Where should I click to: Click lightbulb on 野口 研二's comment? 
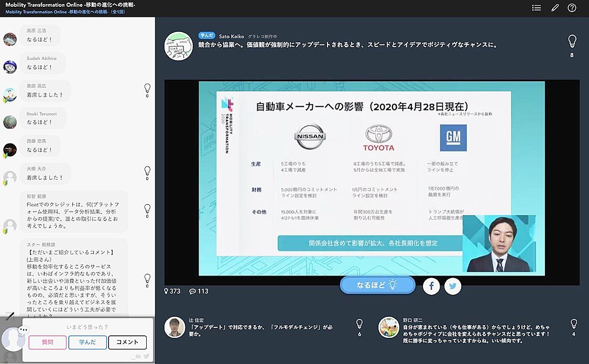click(x=573, y=324)
